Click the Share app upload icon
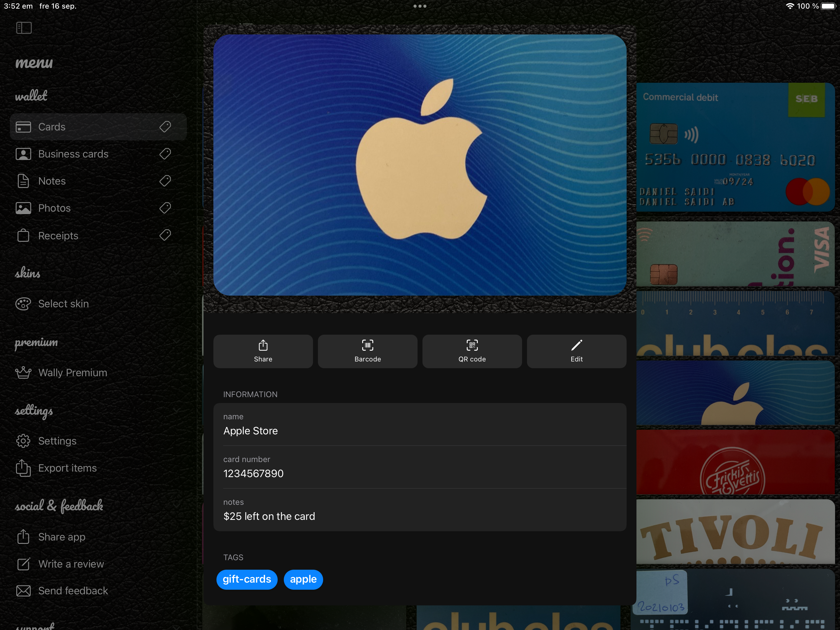This screenshot has width=840, height=630. click(23, 536)
